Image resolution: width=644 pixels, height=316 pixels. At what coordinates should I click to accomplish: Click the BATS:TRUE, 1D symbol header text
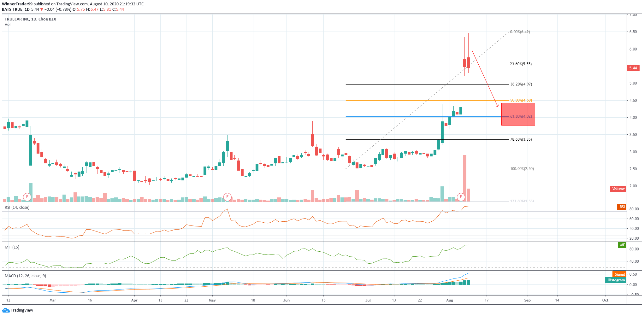16,9
